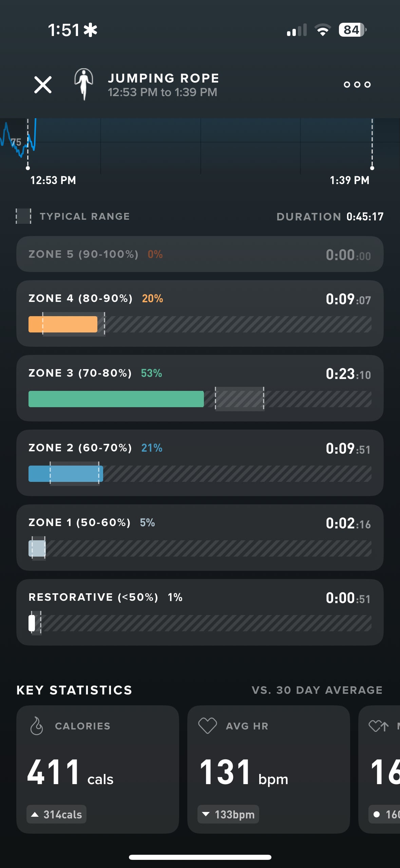Tap the 1:39 PM end time marker
The width and height of the screenshot is (400, 868).
(349, 180)
